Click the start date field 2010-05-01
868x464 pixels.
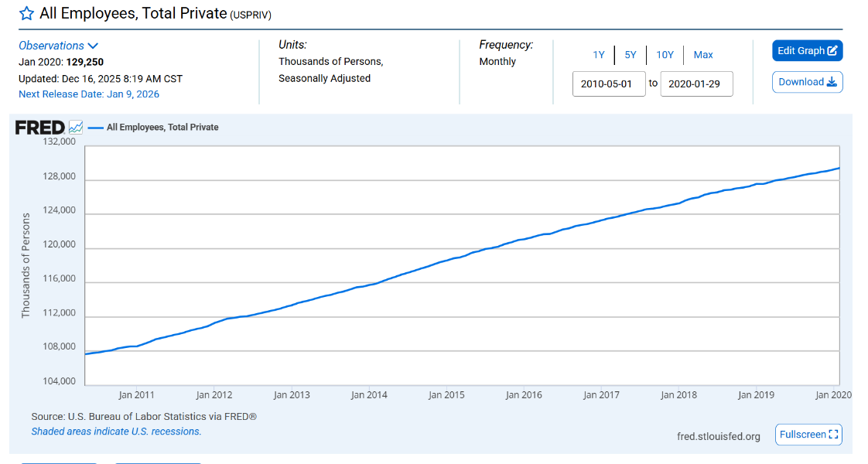click(609, 84)
